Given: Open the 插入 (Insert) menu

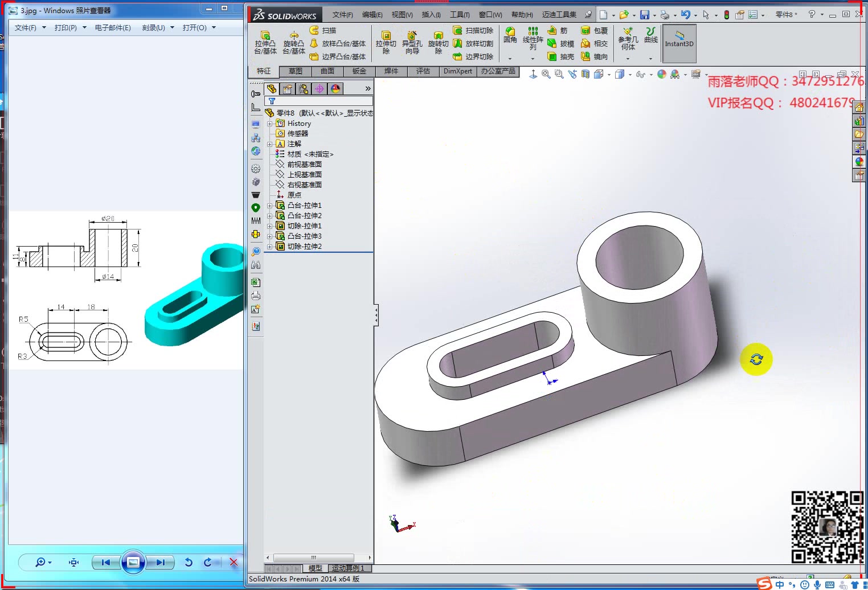Looking at the screenshot, I should tap(432, 14).
